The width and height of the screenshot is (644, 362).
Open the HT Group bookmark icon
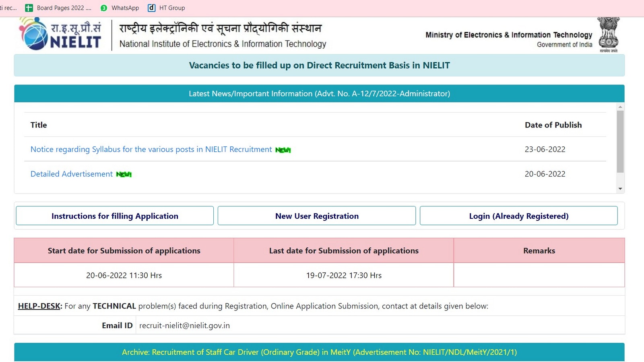(x=151, y=8)
